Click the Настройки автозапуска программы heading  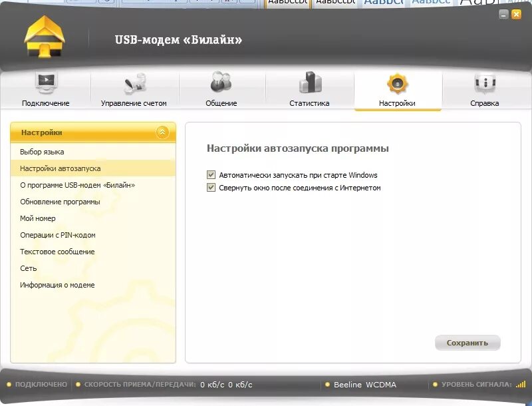click(298, 148)
